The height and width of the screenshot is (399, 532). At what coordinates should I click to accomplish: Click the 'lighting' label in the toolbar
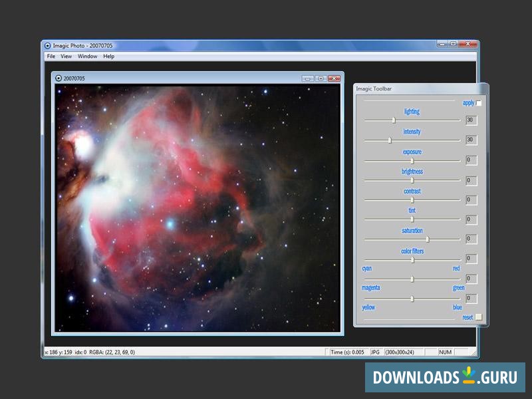[412, 111]
